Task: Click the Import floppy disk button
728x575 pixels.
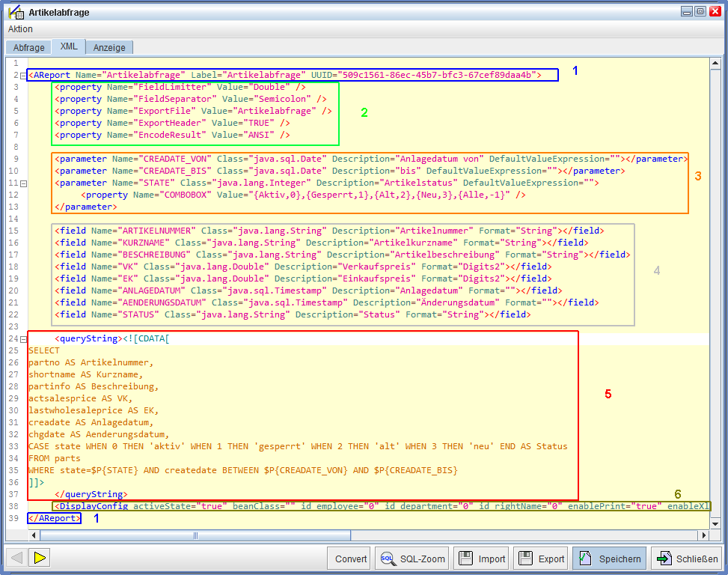Action: coord(483,559)
